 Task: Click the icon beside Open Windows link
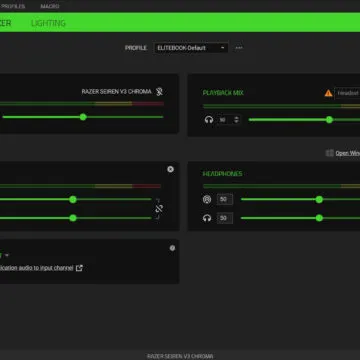pos(330,153)
